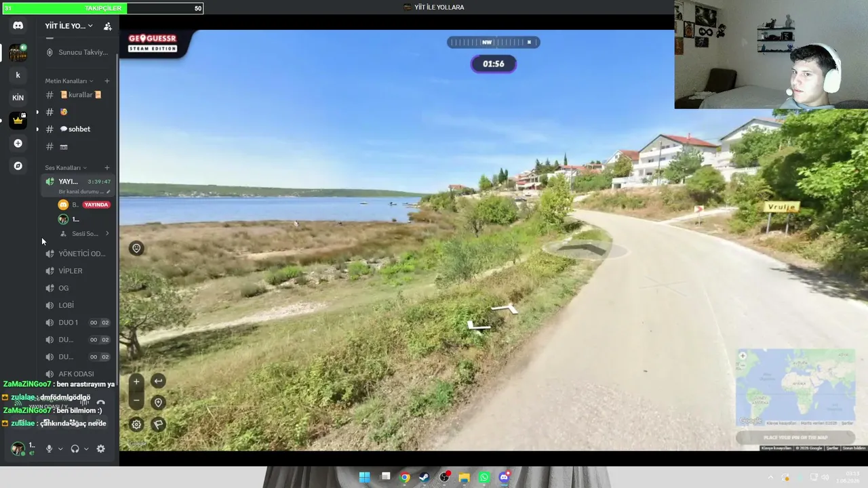Click the compass heading bar showing NW

coord(494,42)
